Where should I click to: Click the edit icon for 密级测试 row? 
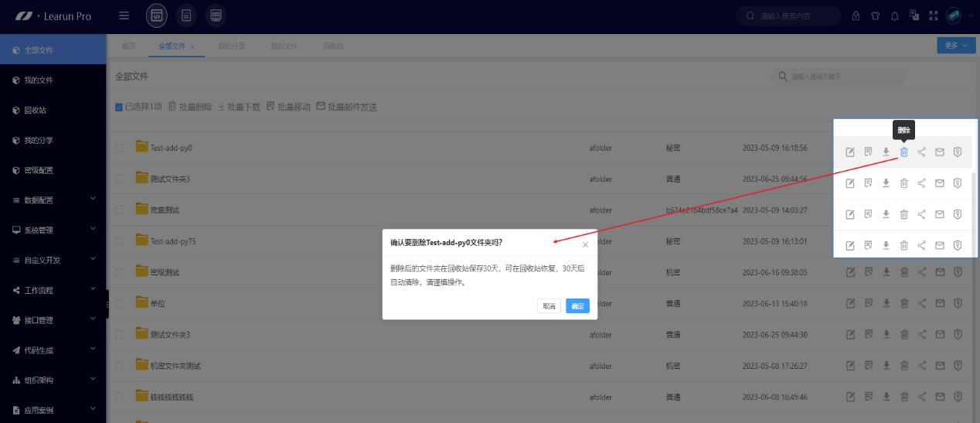[850, 272]
